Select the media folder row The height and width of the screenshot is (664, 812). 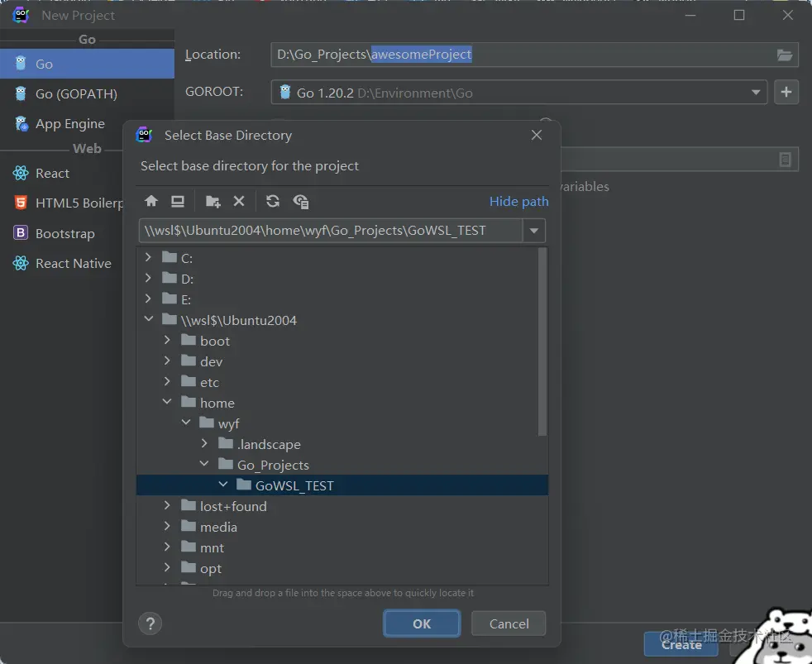(342, 528)
